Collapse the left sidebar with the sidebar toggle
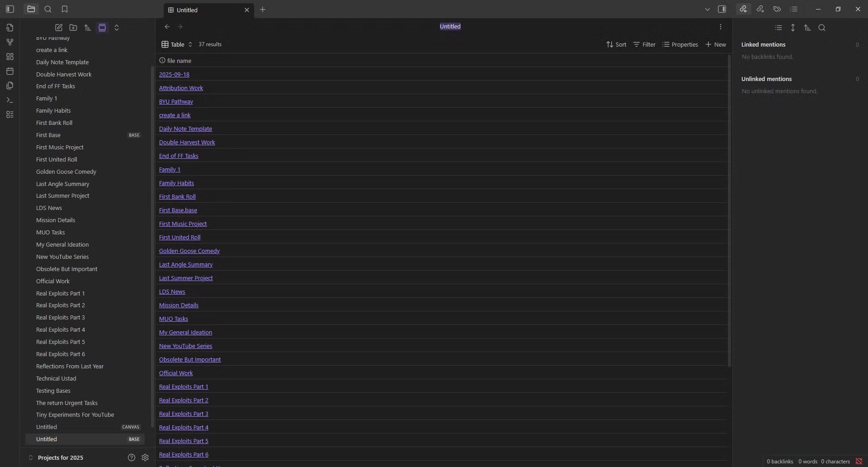 (x=10, y=9)
